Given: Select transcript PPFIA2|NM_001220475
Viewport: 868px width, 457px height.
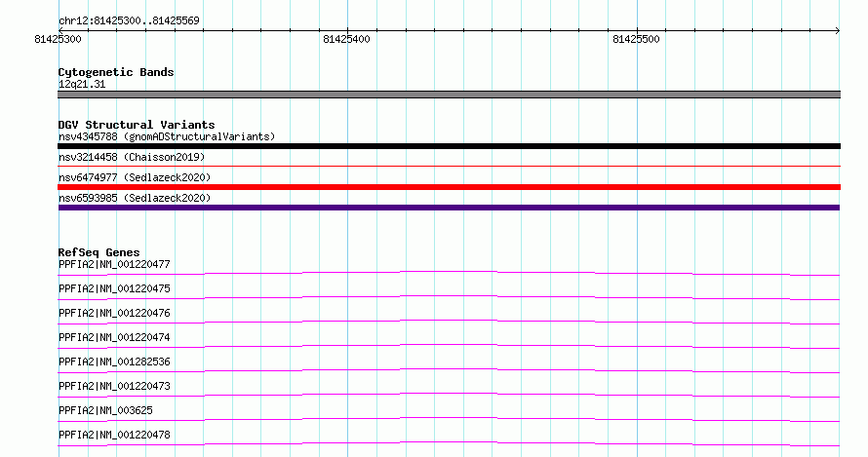Looking at the screenshot, I should [x=114, y=288].
